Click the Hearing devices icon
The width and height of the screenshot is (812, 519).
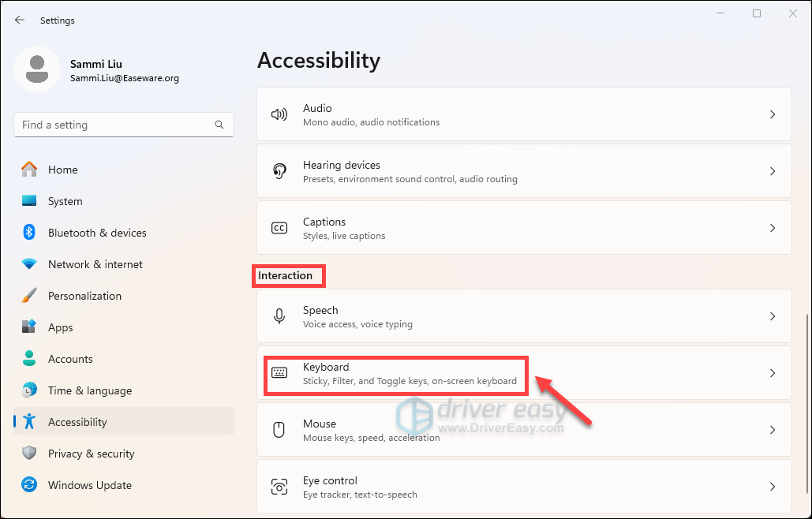coord(279,170)
